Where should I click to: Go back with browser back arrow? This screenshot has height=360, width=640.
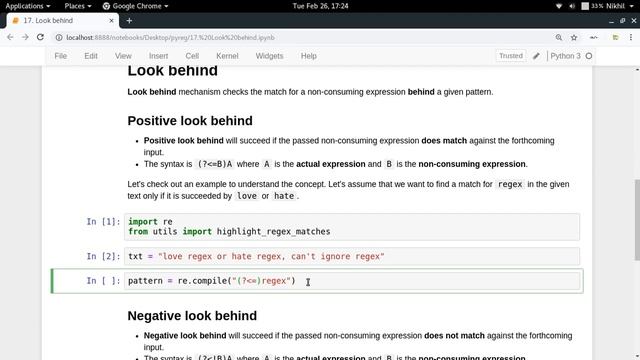[x=10, y=37]
